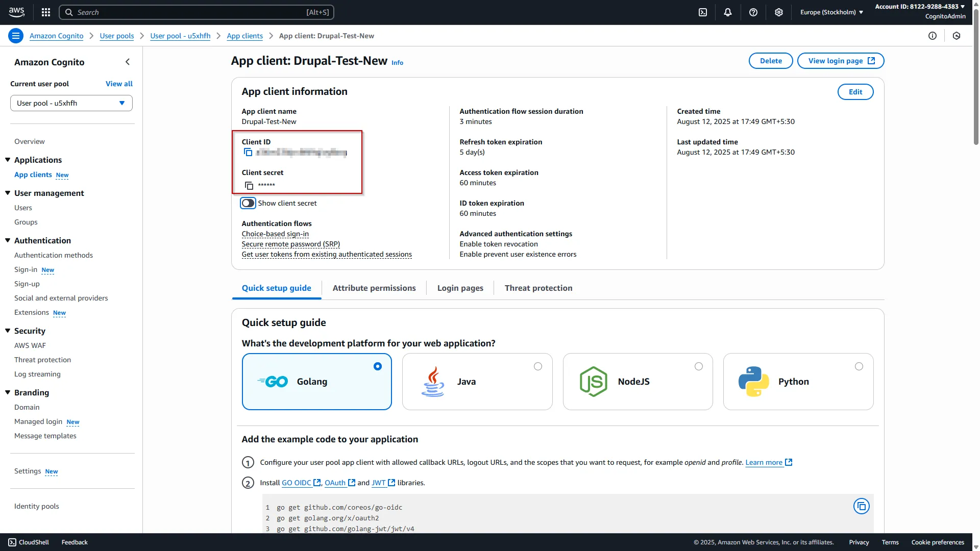Viewport: 980px width, 551px height.
Task: Collapse the Applications section
Action: [x=8, y=160]
